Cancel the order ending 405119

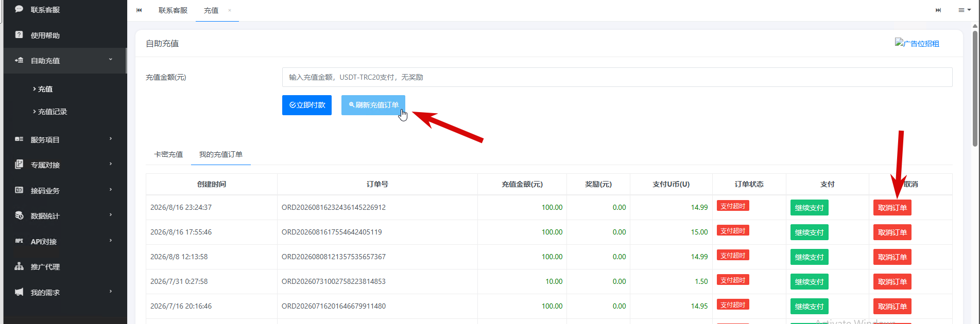click(x=892, y=232)
